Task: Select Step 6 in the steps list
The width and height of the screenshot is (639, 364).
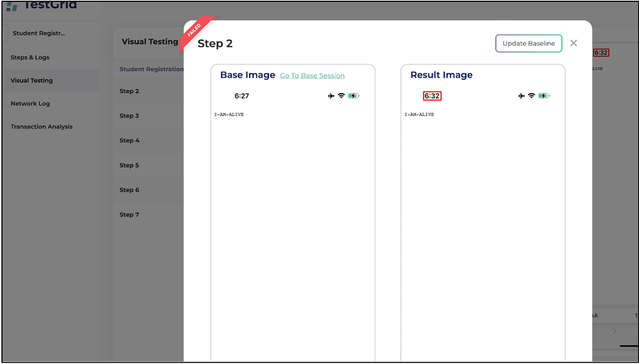Action: point(129,190)
